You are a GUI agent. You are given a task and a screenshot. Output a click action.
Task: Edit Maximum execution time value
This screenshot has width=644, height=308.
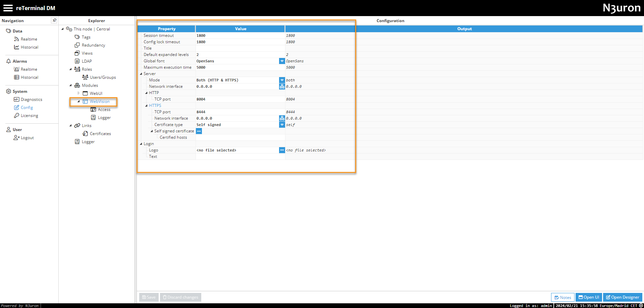click(x=240, y=67)
